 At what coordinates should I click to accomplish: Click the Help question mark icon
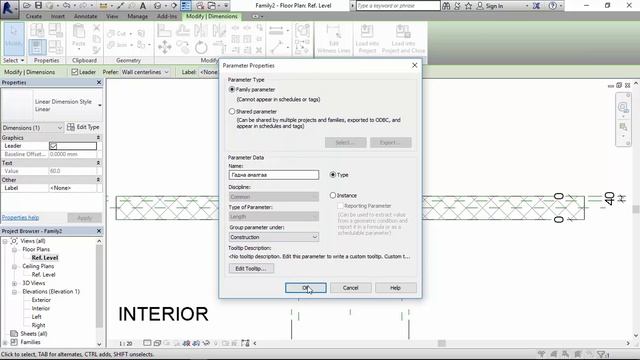point(553,6)
